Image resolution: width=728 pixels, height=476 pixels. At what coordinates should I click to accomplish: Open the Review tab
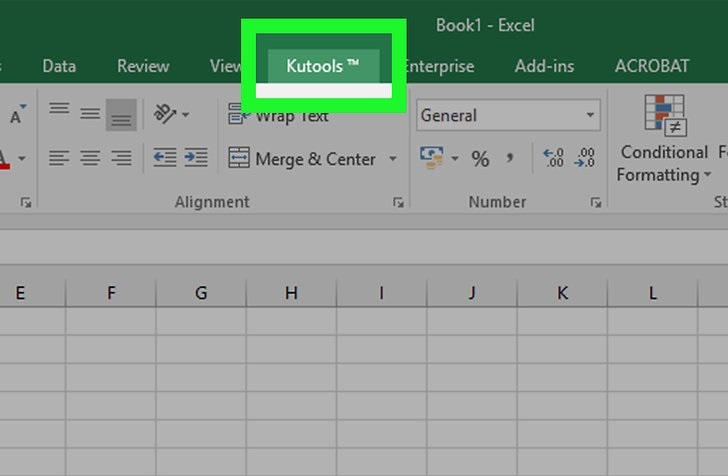tap(143, 66)
